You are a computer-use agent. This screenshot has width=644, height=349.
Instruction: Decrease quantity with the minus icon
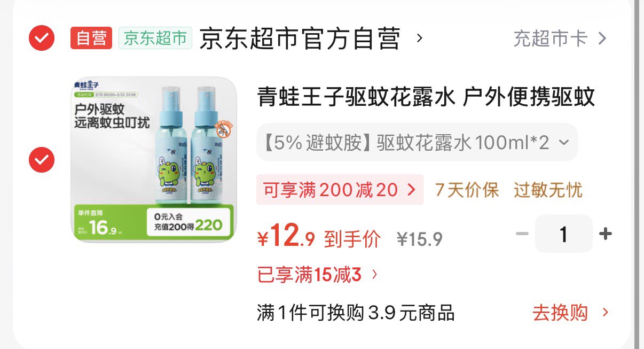click(522, 234)
